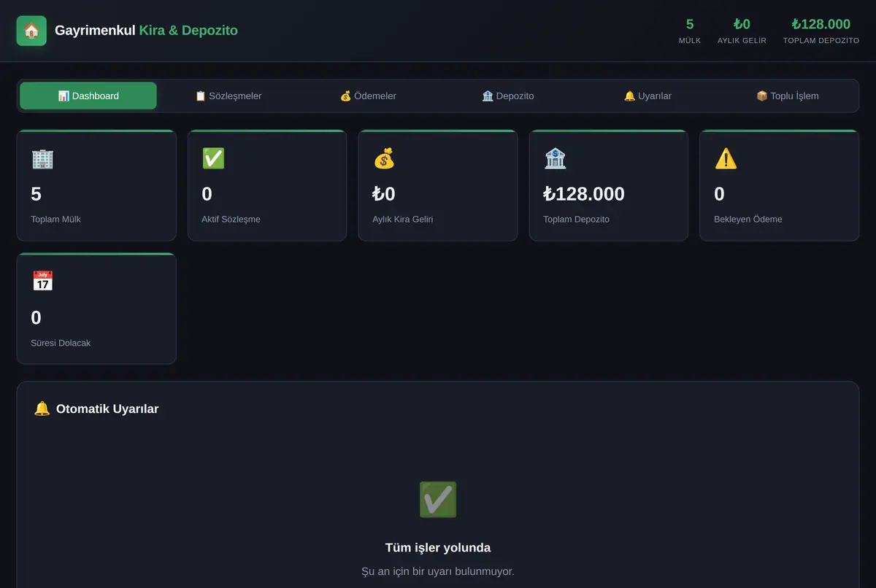Screen dimensions: 876x588
Task: Click the 'Şu an için bir uyarı bulunmuyor.' text
Action: coord(438,571)
